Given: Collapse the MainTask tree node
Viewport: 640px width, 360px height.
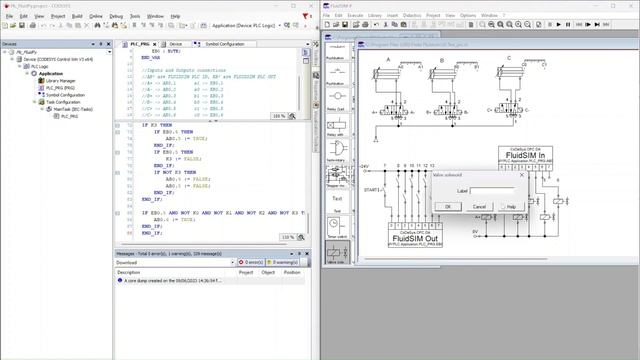Looking at the screenshot, I should (42, 109).
